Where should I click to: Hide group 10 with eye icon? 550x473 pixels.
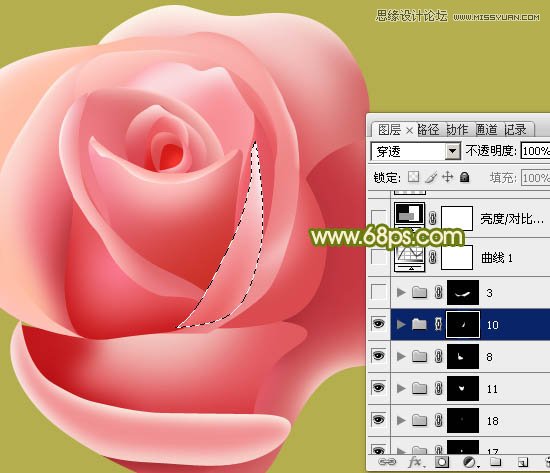coord(378,324)
